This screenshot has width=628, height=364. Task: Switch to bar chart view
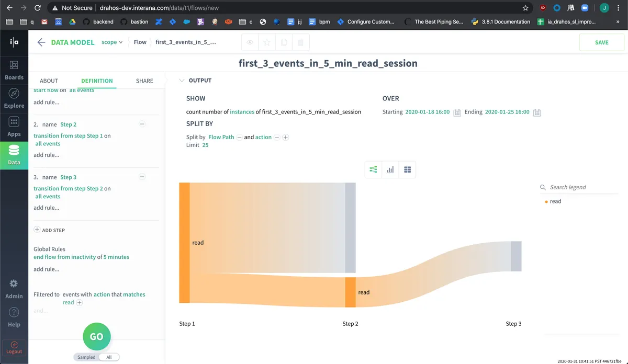[390, 169]
